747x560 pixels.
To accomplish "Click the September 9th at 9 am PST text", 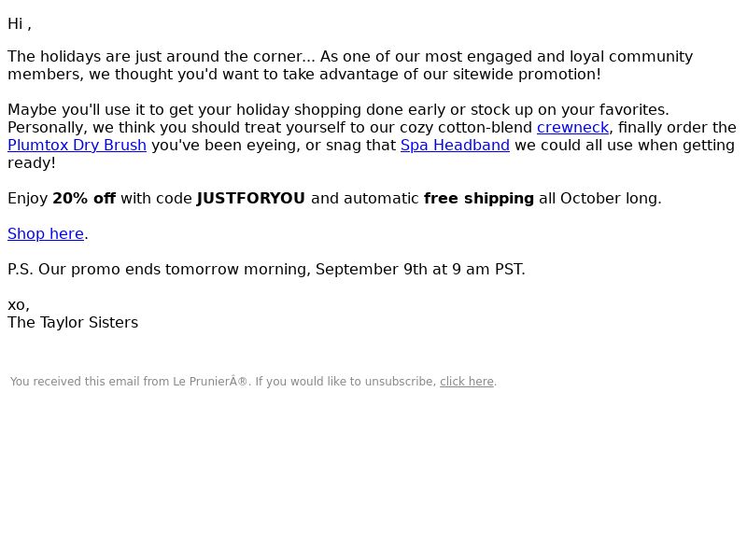I will (420, 270).
